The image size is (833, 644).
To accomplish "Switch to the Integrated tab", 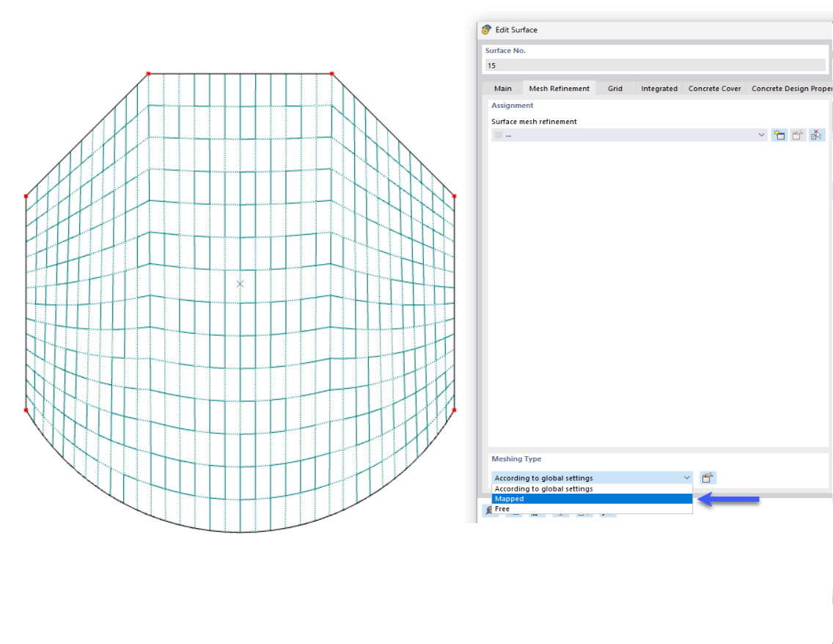I will [x=659, y=88].
